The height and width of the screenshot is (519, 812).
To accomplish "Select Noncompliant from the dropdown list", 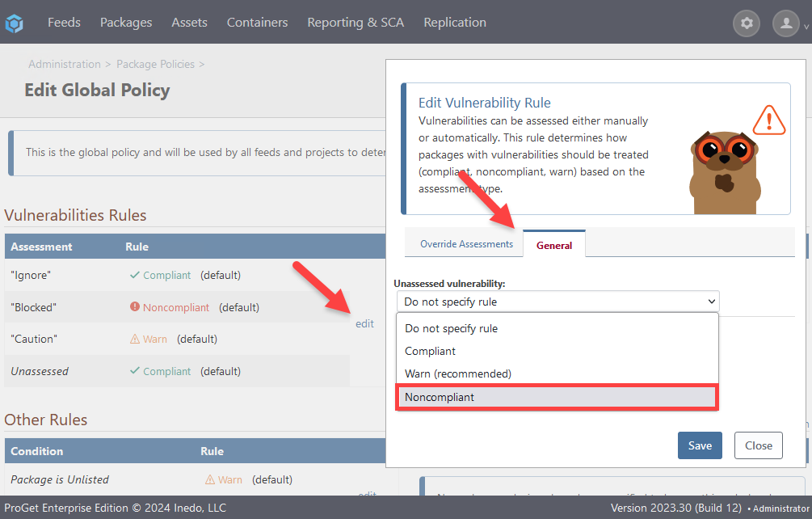I will 557,397.
